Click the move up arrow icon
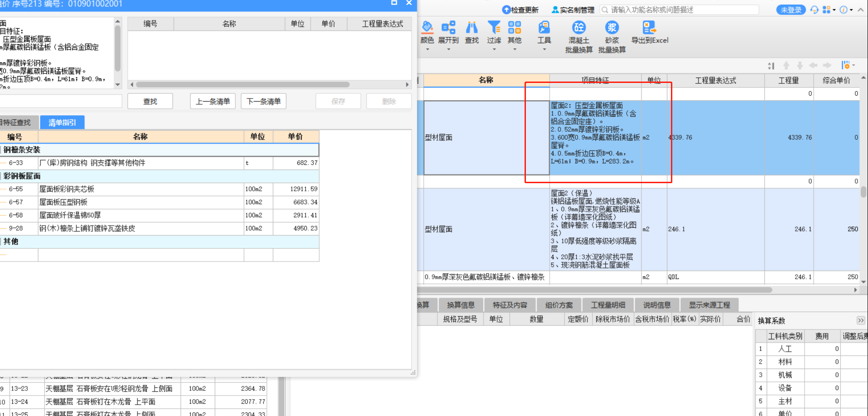868x416 pixels. coord(786,66)
